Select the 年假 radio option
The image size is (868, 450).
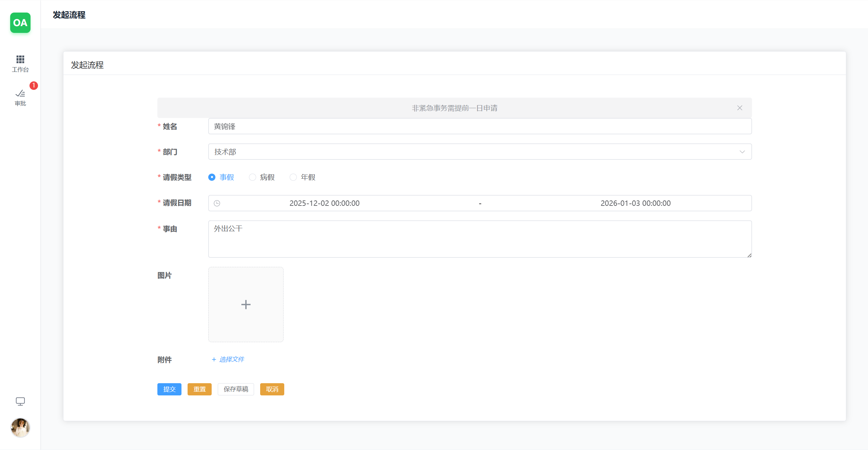tap(293, 177)
